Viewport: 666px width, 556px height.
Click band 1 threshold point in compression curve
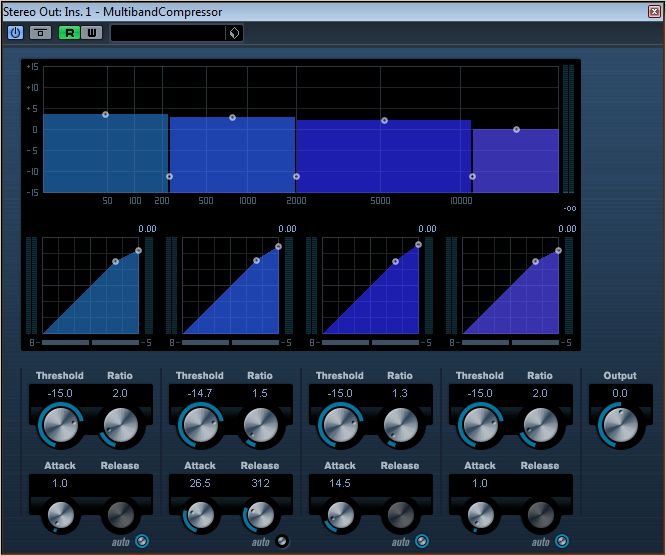(116, 262)
